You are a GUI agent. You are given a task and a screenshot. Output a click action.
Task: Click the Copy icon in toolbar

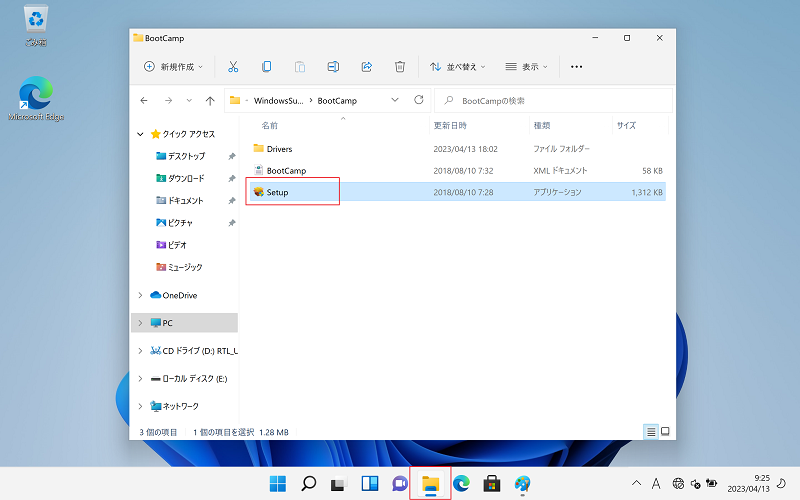click(x=266, y=67)
